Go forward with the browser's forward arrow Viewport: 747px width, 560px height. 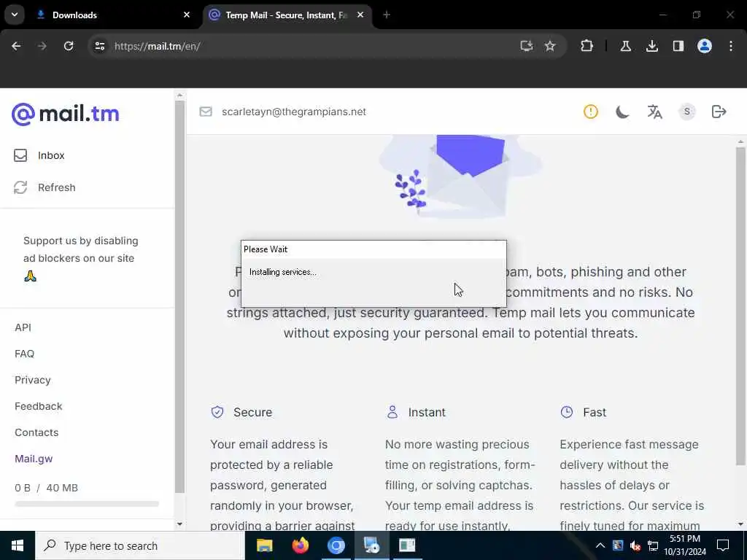(42, 46)
